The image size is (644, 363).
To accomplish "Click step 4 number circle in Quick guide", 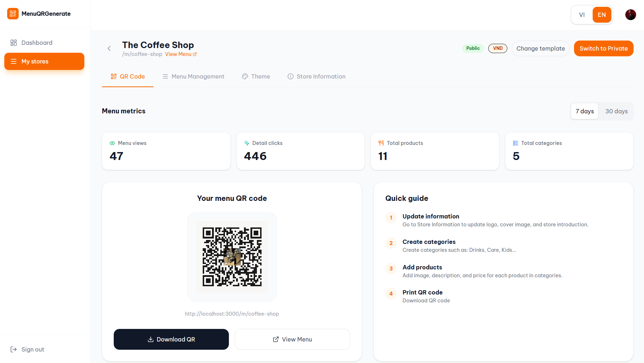I will click(x=391, y=294).
